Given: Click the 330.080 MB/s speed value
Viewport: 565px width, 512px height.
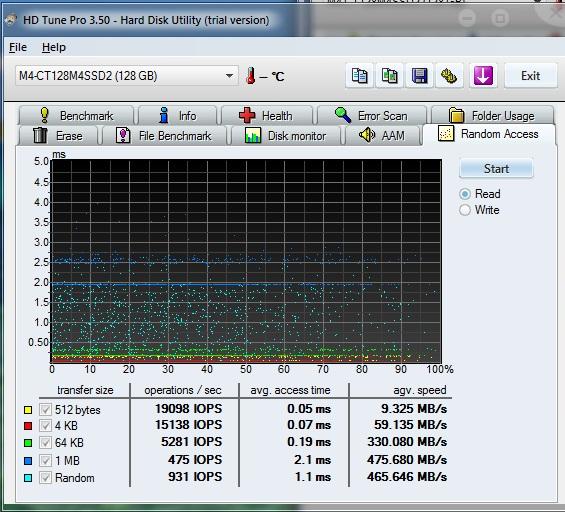Looking at the screenshot, I should click(407, 442).
